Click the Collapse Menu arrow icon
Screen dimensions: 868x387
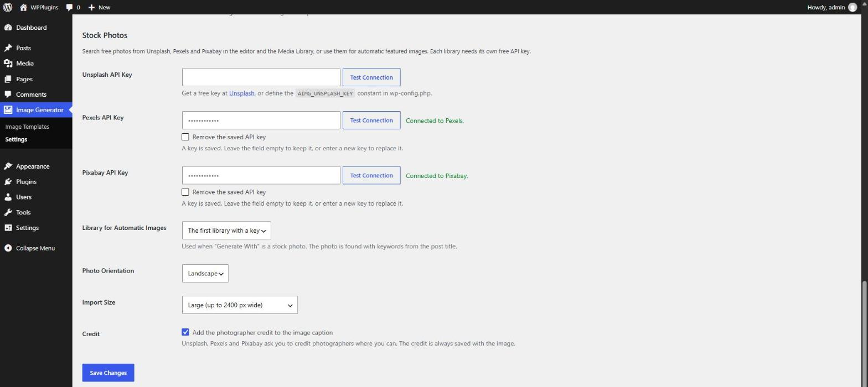[x=8, y=248]
